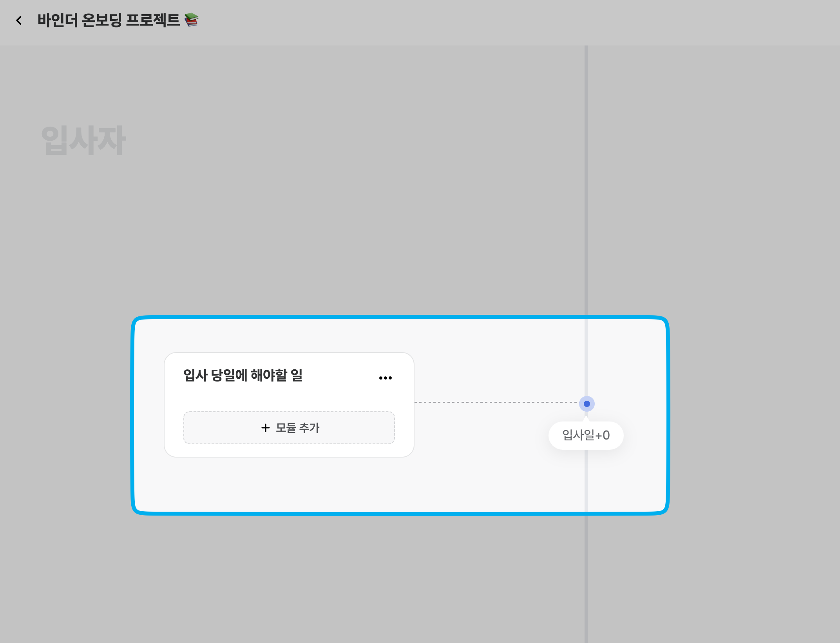The height and width of the screenshot is (643, 840).
Task: Click the small pointer tip atop the 입사일+0 bubble
Action: [587, 420]
